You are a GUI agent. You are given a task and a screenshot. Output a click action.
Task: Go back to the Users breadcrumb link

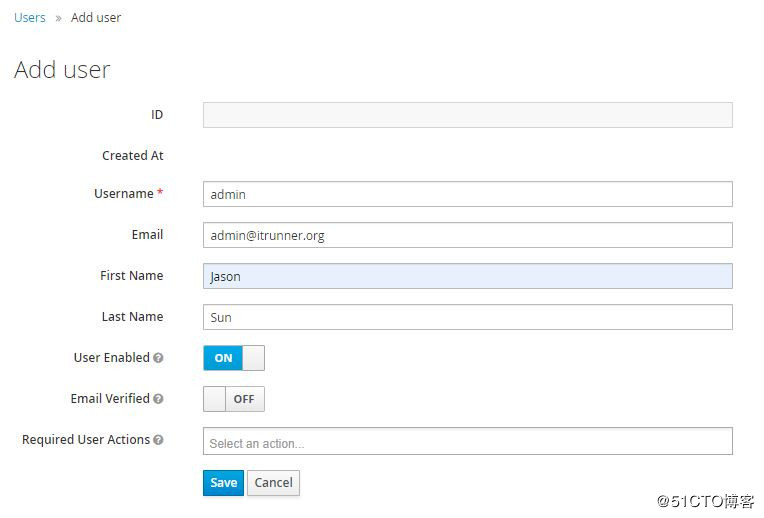pyautogui.click(x=30, y=18)
